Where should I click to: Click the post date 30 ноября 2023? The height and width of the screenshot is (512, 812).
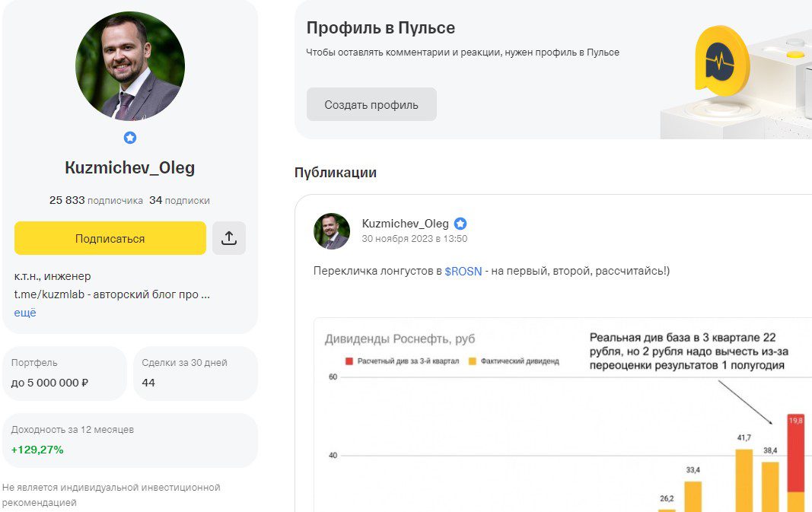click(414, 239)
